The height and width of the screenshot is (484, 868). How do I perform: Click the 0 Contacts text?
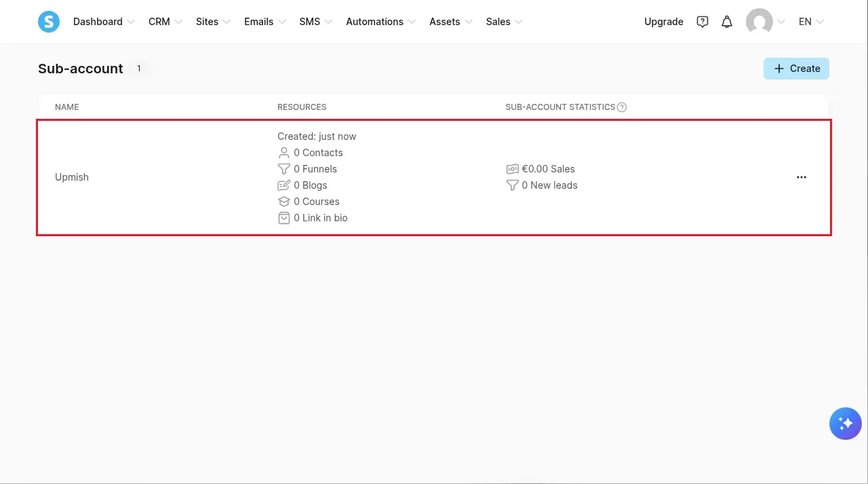[318, 153]
